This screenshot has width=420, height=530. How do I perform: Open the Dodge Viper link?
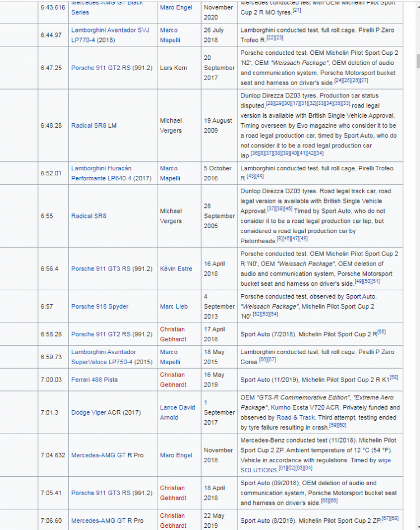(x=88, y=412)
